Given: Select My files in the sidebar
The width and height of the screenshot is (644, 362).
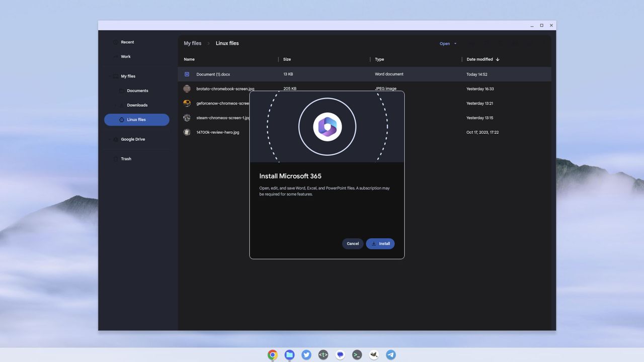Looking at the screenshot, I should [137, 76].
